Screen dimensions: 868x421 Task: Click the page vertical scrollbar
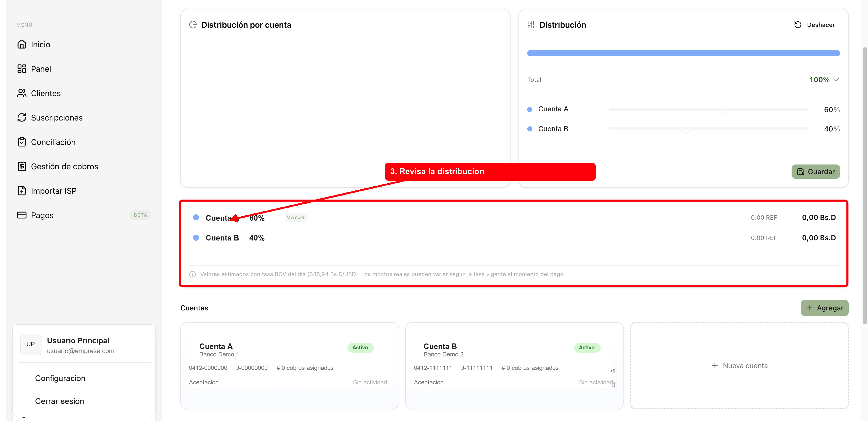pos(864,186)
